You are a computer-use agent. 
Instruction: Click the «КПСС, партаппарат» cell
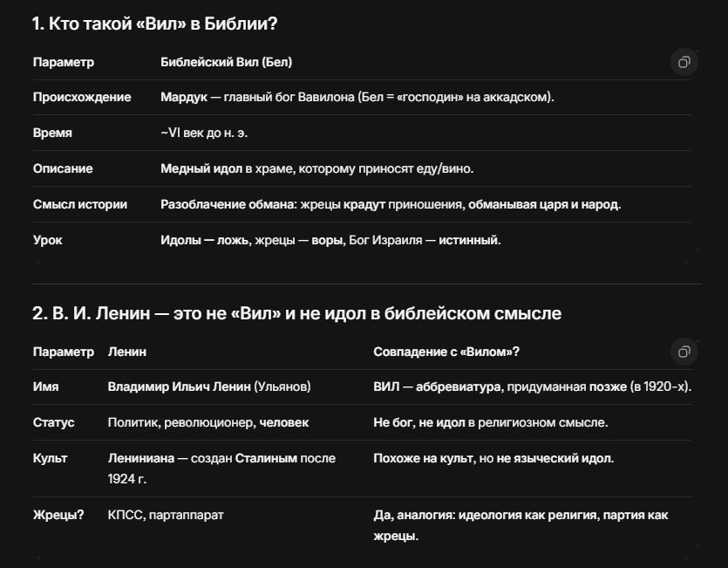pos(166,515)
